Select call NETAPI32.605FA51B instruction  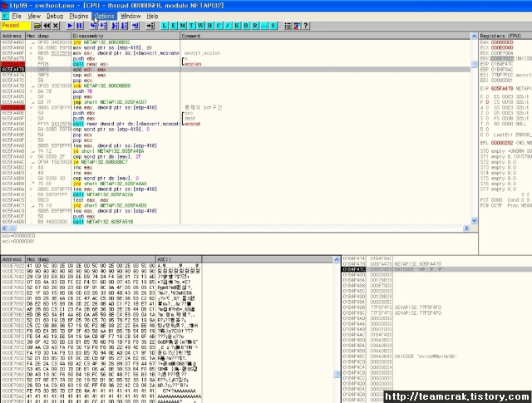tap(236, 222)
